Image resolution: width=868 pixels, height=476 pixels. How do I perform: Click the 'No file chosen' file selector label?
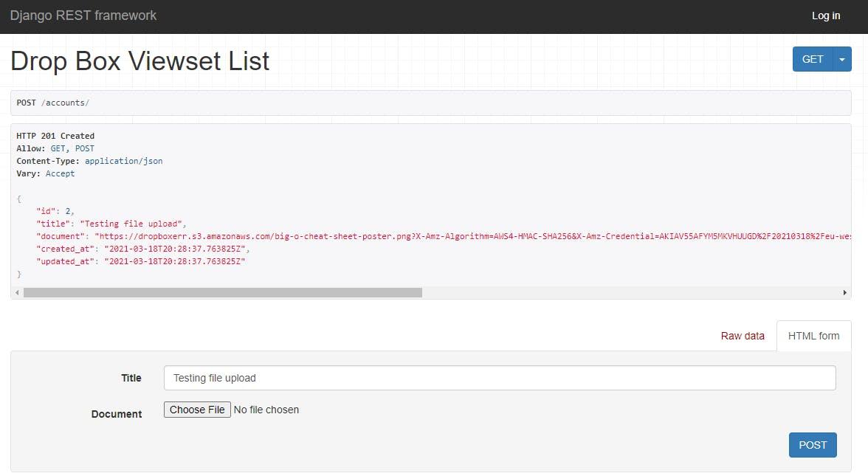(266, 409)
